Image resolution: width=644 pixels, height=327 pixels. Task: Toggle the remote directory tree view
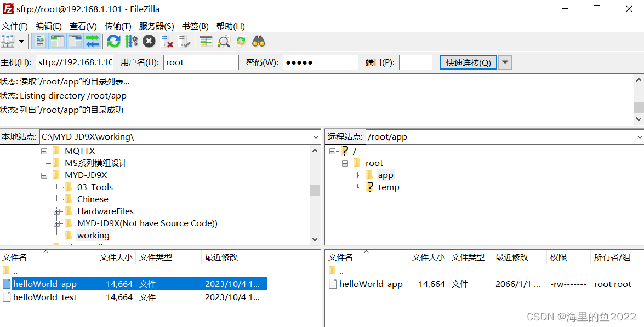click(x=75, y=41)
